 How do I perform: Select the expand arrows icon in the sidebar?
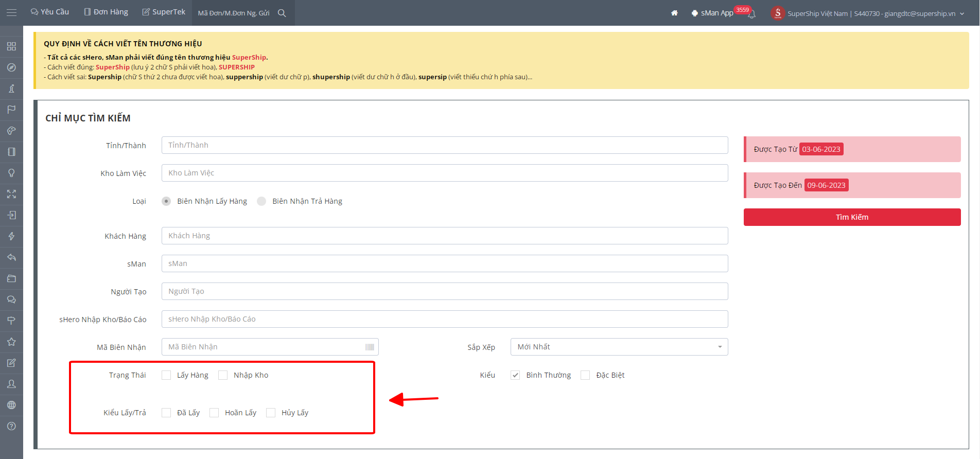(11, 194)
